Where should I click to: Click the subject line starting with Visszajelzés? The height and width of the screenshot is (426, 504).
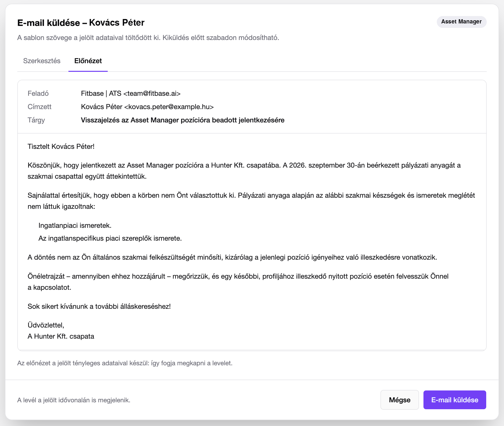[x=183, y=120]
